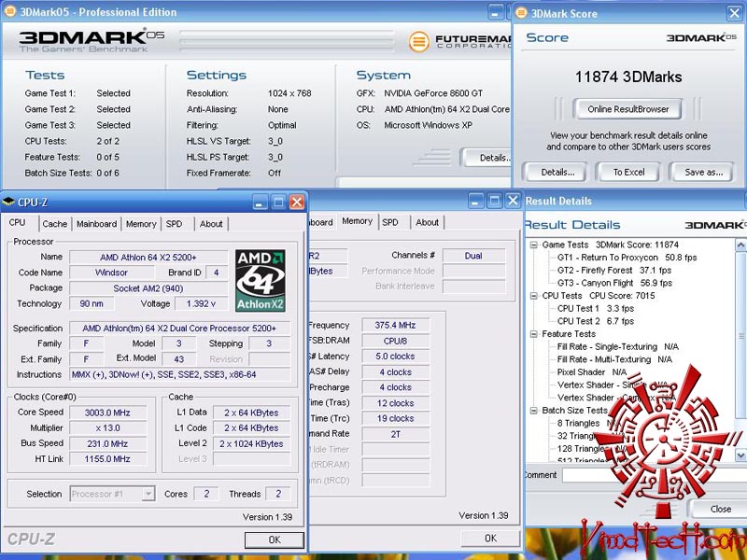747x560 pixels.
Task: Click the Cores count value field
Action: click(x=206, y=494)
